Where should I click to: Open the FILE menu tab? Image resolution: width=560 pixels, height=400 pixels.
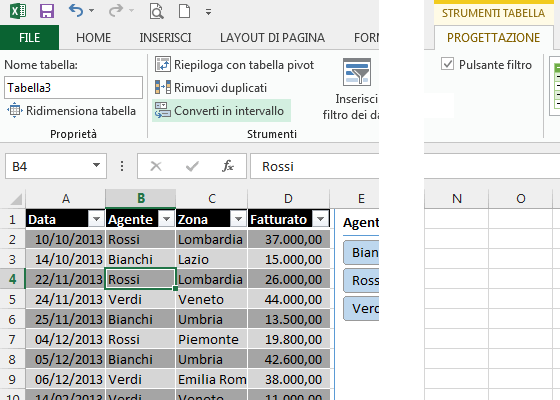pyautogui.click(x=30, y=38)
